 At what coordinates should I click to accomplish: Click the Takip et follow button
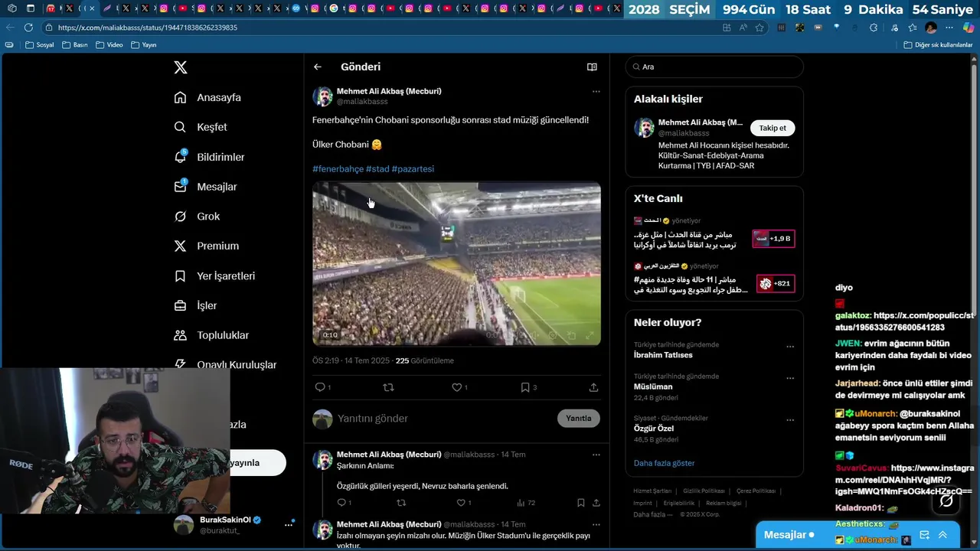pyautogui.click(x=773, y=128)
